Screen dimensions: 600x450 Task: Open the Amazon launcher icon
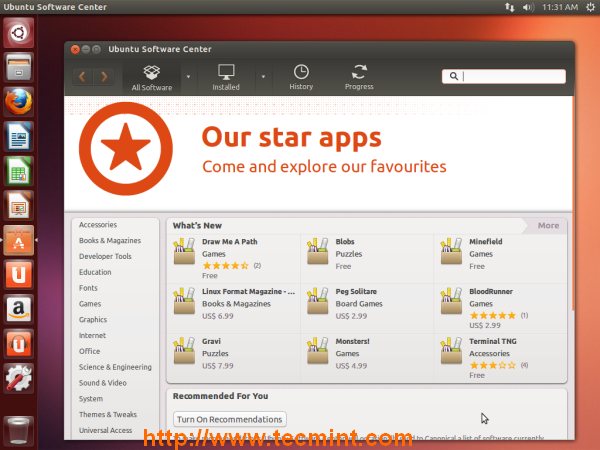(x=18, y=309)
